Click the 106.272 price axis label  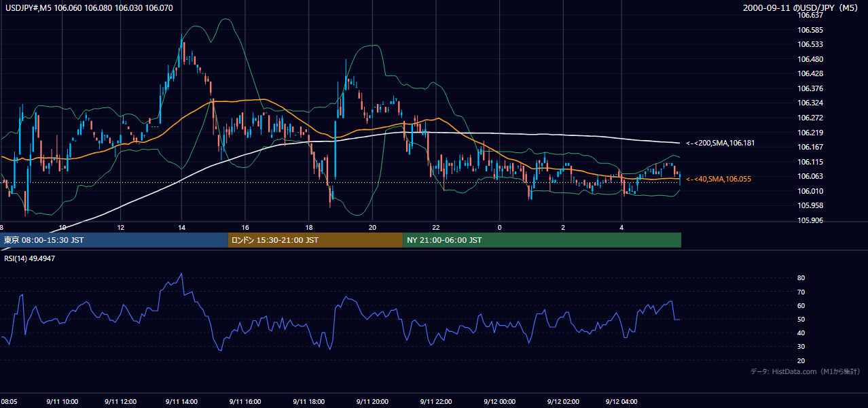click(x=810, y=118)
